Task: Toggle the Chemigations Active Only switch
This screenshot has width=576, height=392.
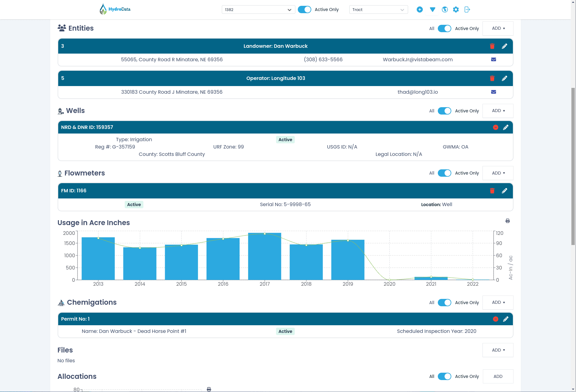Action: click(444, 303)
